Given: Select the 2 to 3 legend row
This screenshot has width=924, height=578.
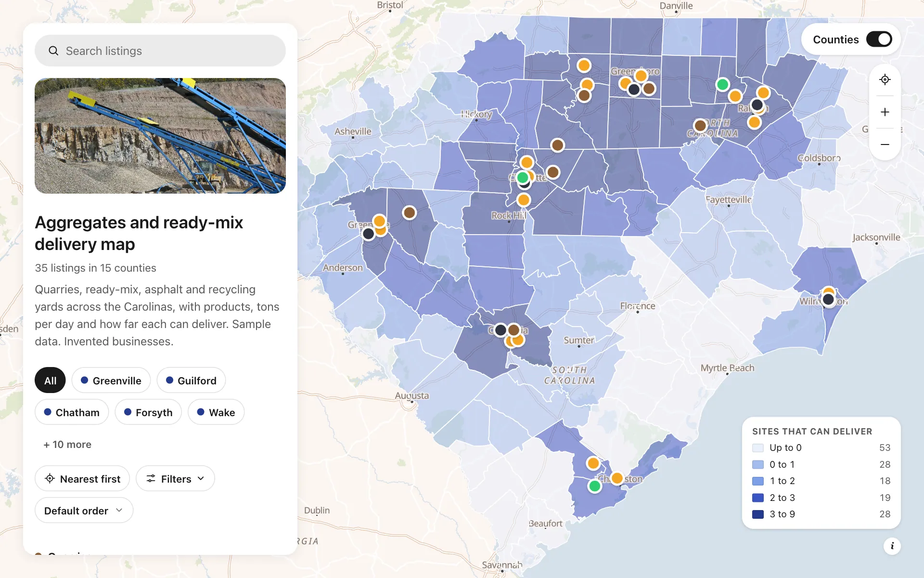Looking at the screenshot, I should click(821, 498).
